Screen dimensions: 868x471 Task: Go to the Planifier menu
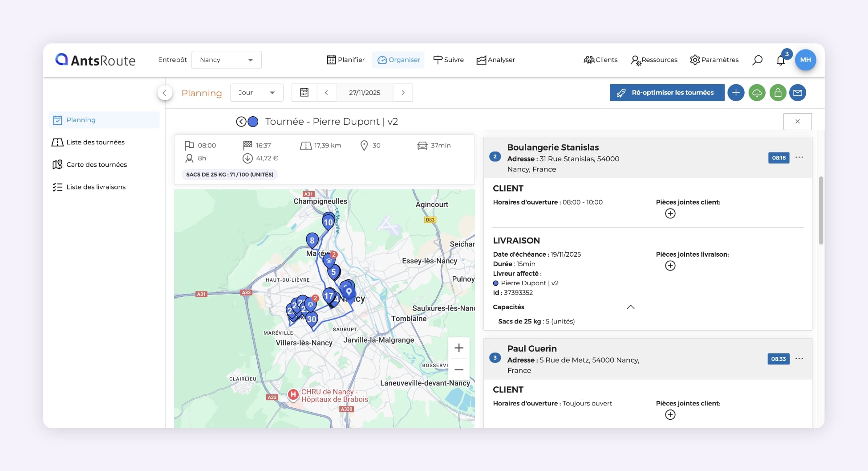(345, 60)
